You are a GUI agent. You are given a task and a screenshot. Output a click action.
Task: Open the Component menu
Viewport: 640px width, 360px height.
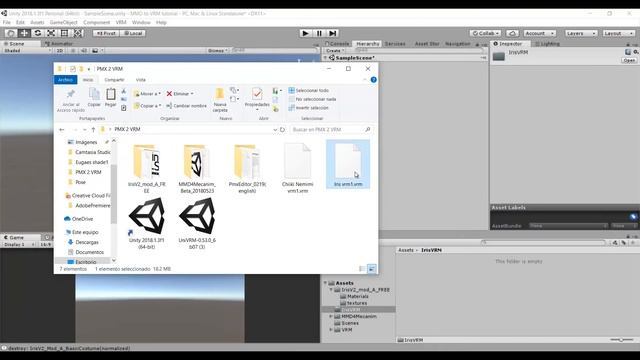click(x=96, y=22)
